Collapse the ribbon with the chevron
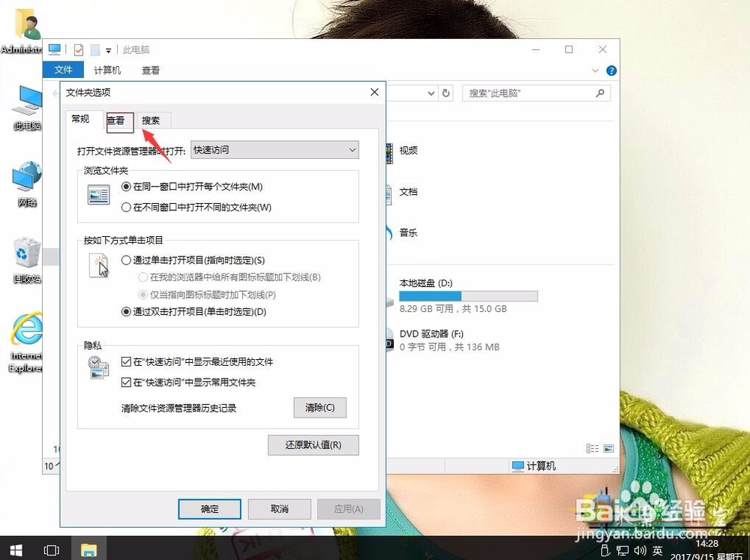This screenshot has width=750, height=560. [x=595, y=70]
